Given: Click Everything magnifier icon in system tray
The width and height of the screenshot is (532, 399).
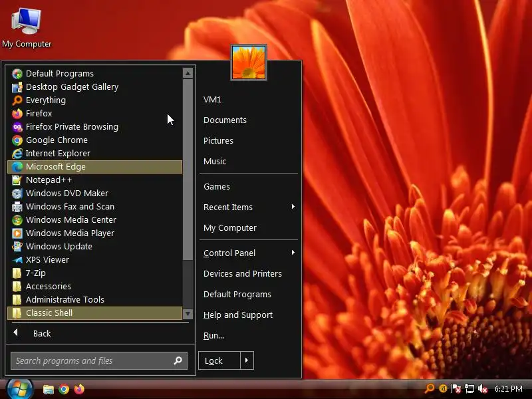Looking at the screenshot, I should click(x=430, y=388).
